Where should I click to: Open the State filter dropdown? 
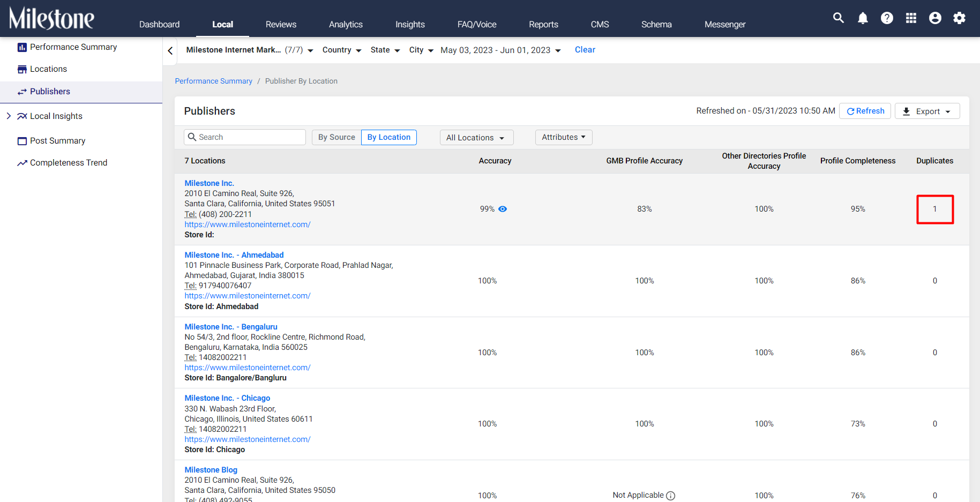pyautogui.click(x=385, y=50)
